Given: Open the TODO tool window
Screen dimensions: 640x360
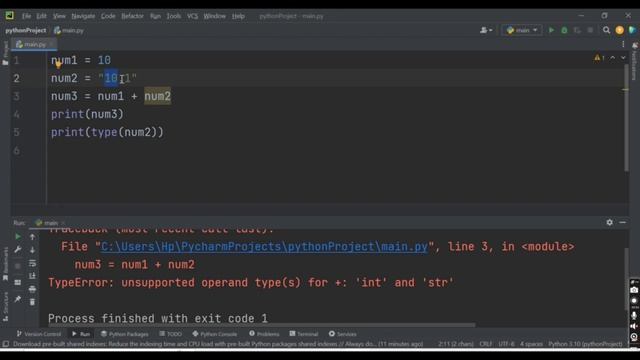Looking at the screenshot, I should 171,334.
